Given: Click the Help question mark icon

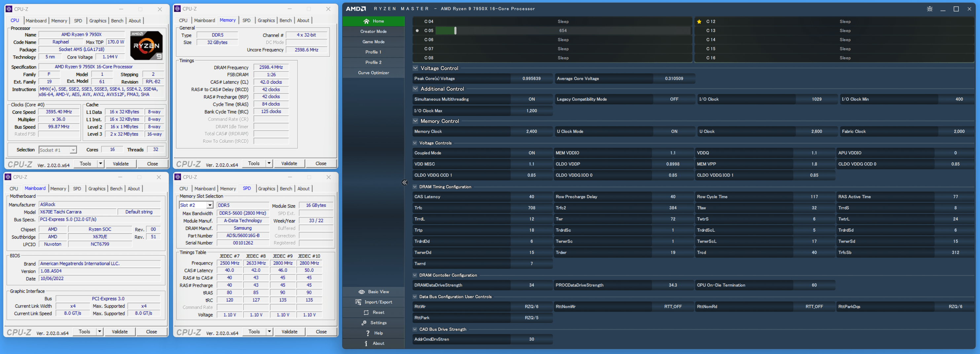Looking at the screenshot, I should [368, 333].
